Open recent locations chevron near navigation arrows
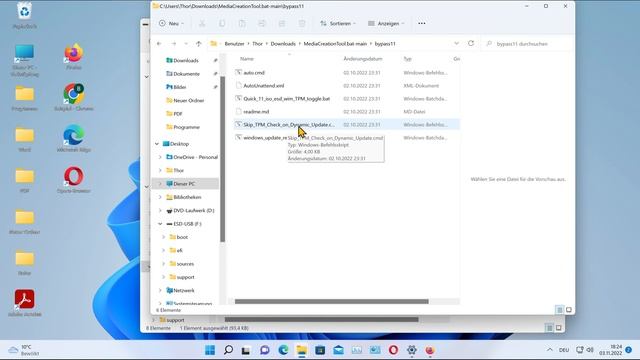 (186, 44)
